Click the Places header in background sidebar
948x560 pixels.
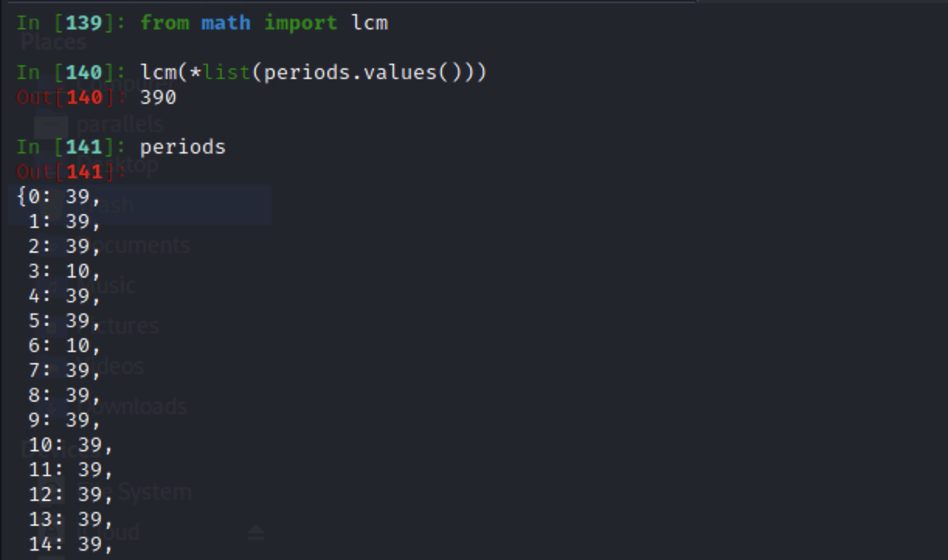pos(54,41)
